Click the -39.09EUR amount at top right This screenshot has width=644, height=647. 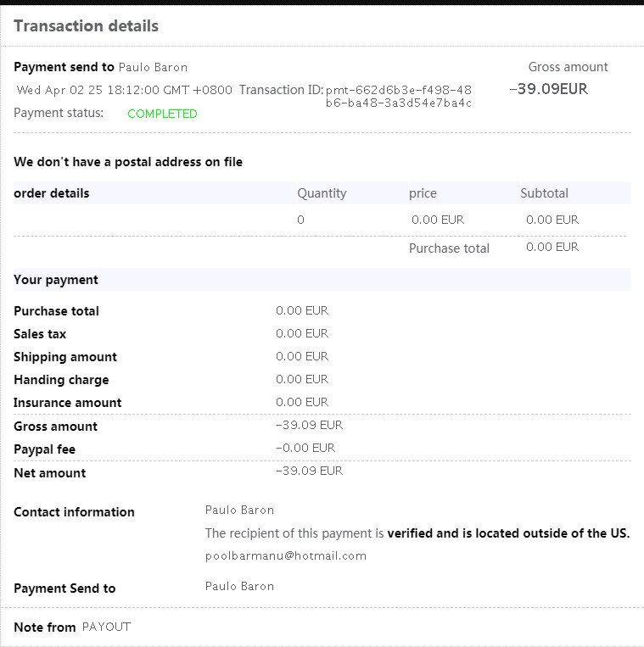coord(548,89)
